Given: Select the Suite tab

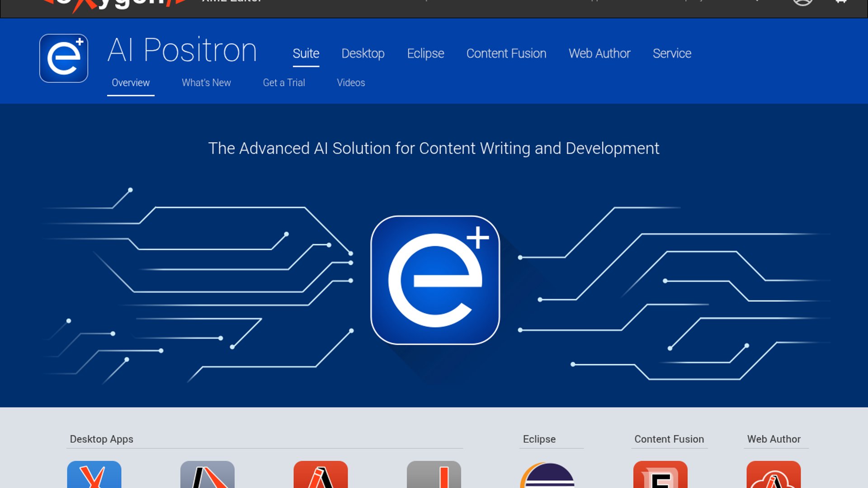Looking at the screenshot, I should (x=306, y=53).
